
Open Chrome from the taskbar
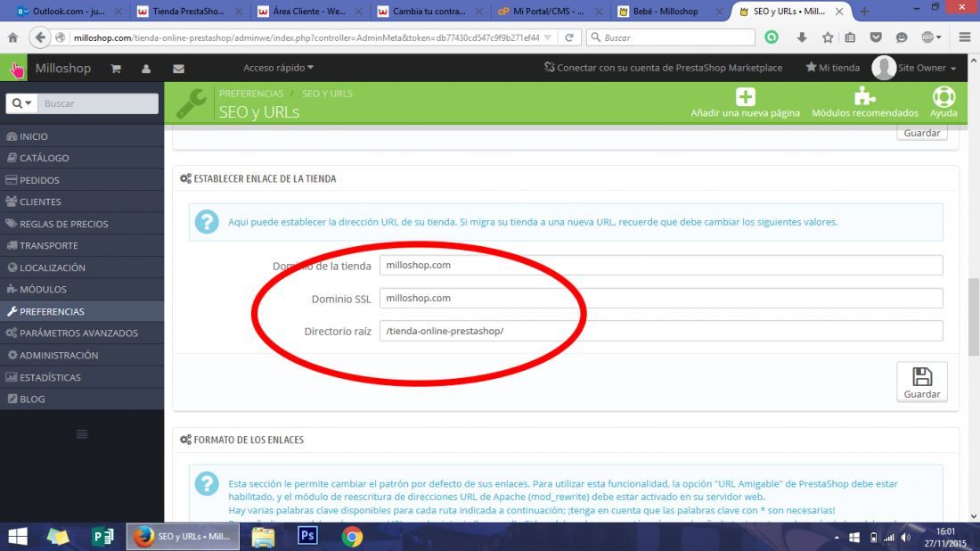(x=352, y=537)
